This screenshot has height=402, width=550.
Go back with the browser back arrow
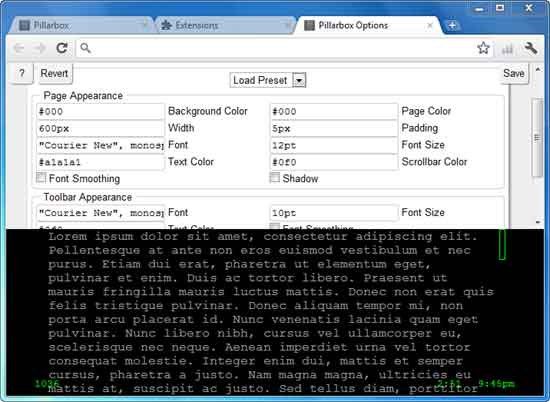coord(19,48)
